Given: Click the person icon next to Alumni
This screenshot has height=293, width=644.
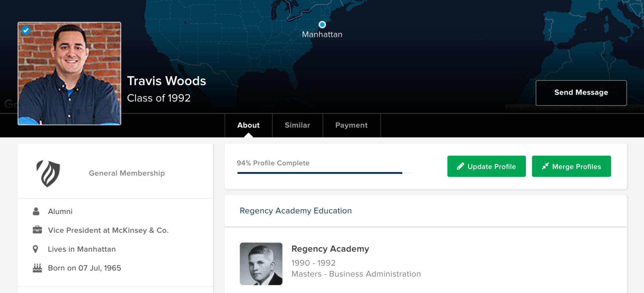Looking at the screenshot, I should 36,211.
